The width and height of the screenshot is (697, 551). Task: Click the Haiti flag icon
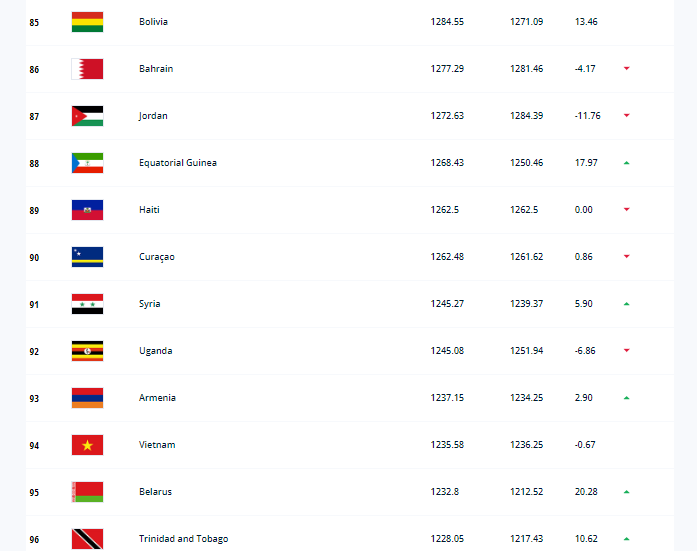click(x=87, y=210)
